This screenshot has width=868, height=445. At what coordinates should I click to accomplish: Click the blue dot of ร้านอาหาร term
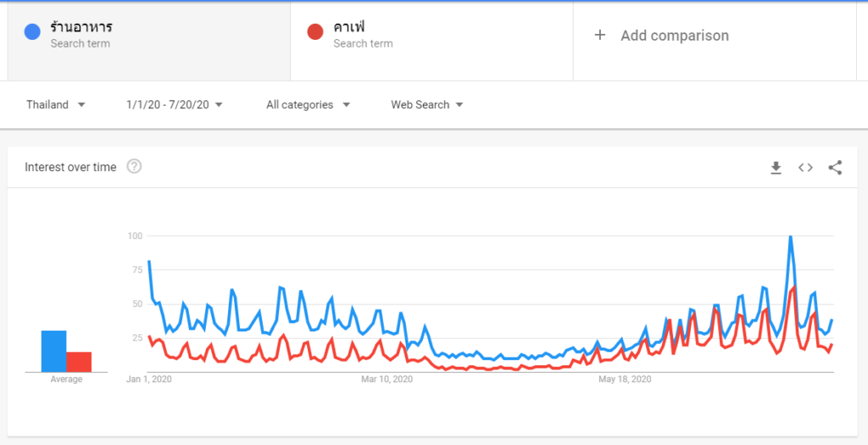click(32, 32)
